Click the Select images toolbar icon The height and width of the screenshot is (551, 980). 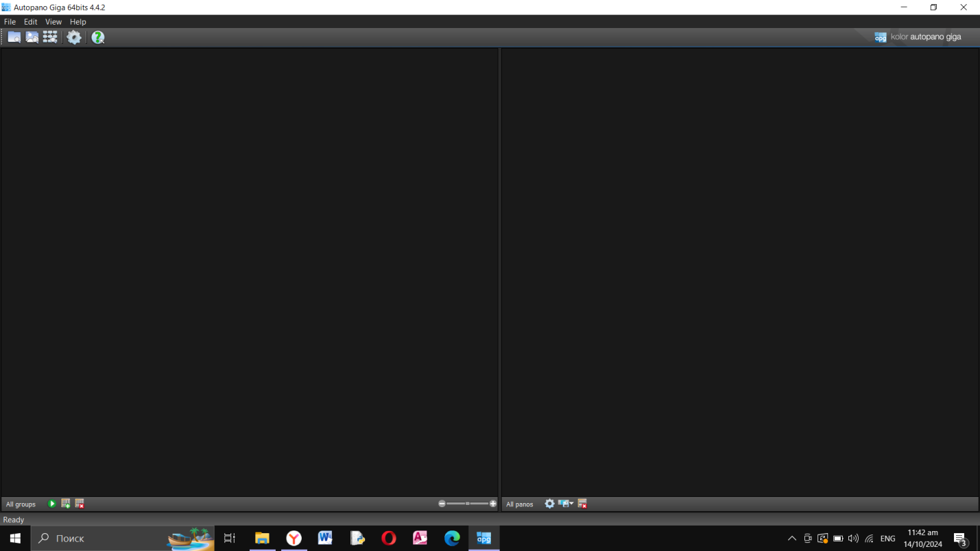coord(32,37)
